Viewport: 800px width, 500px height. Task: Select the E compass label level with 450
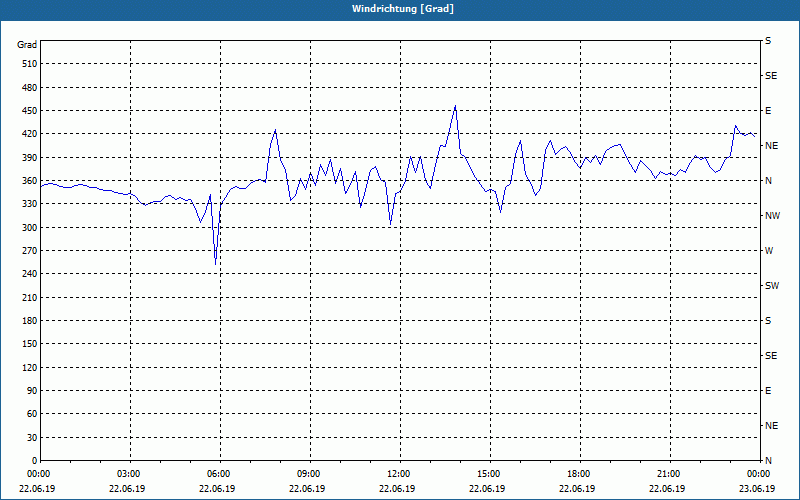point(768,111)
